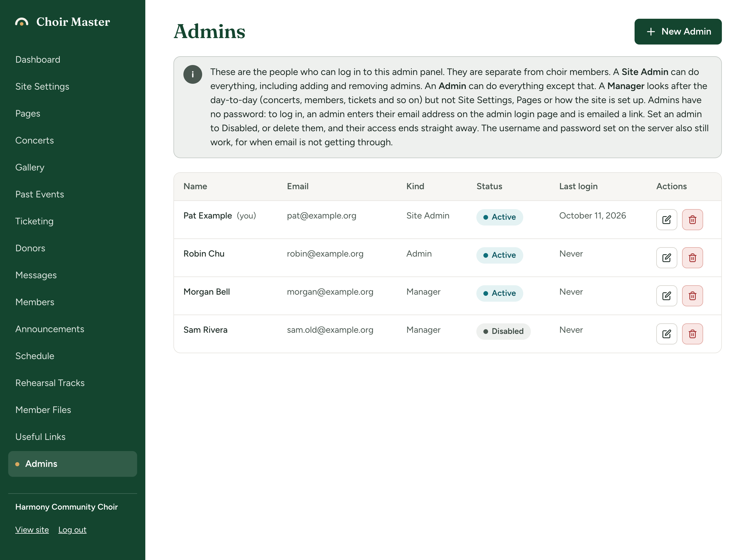
Task: Click the sam.old@example.org email cell
Action: (330, 330)
